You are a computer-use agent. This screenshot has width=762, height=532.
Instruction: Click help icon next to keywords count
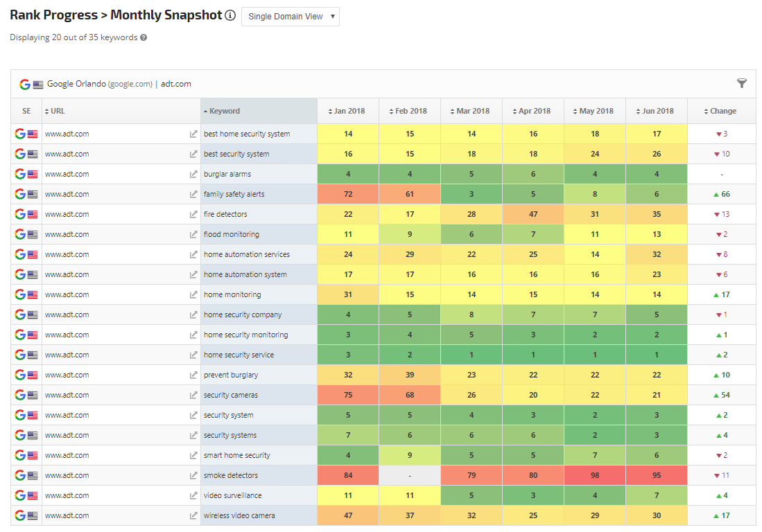[x=144, y=37]
